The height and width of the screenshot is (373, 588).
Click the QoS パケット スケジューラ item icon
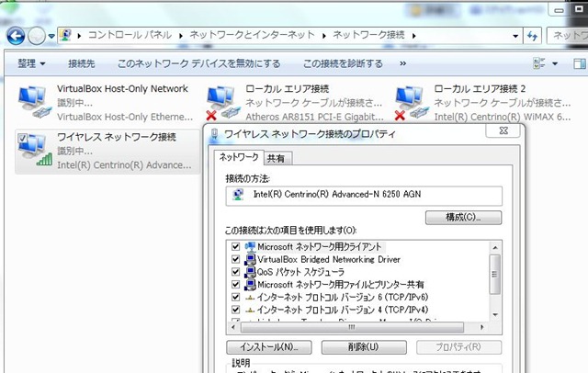pyautogui.click(x=250, y=273)
